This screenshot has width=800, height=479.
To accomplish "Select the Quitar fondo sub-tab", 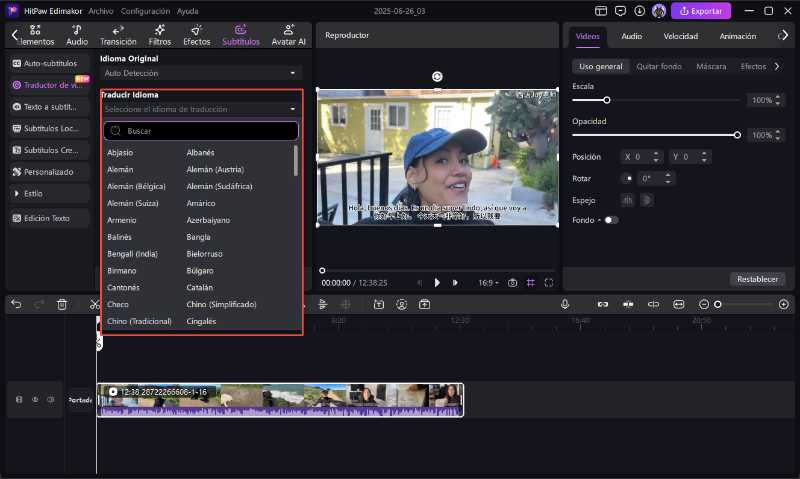I will (659, 66).
